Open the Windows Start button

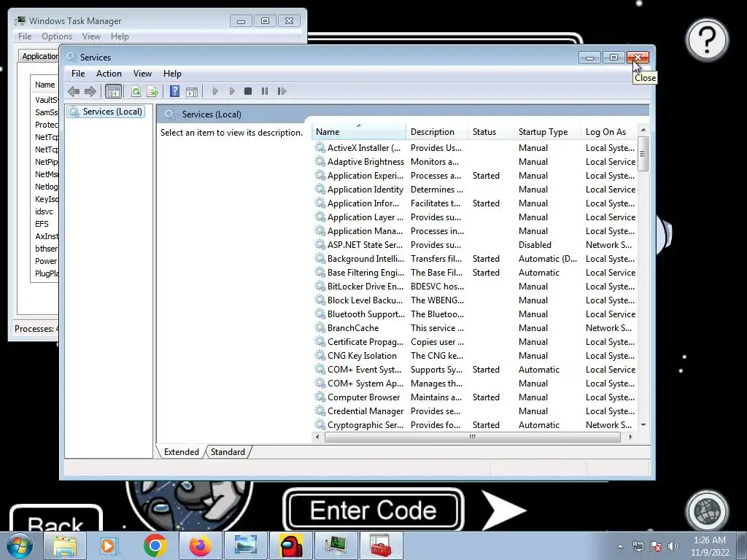coord(19,545)
